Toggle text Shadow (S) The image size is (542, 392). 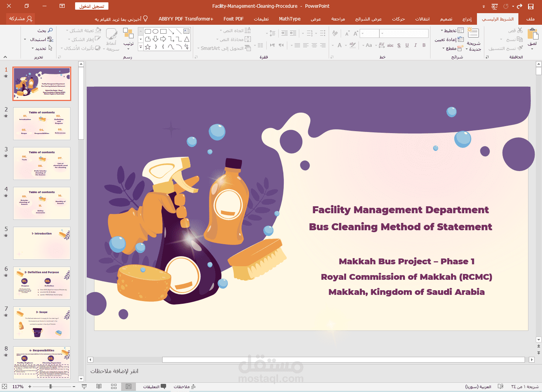tap(399, 45)
